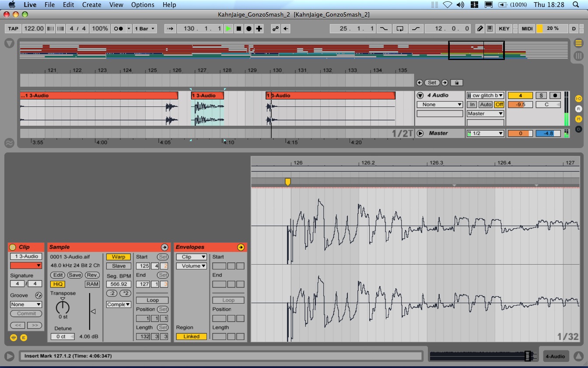Image resolution: width=588 pixels, height=368 pixels.
Task: Click the Sample Save button
Action: [75, 275]
